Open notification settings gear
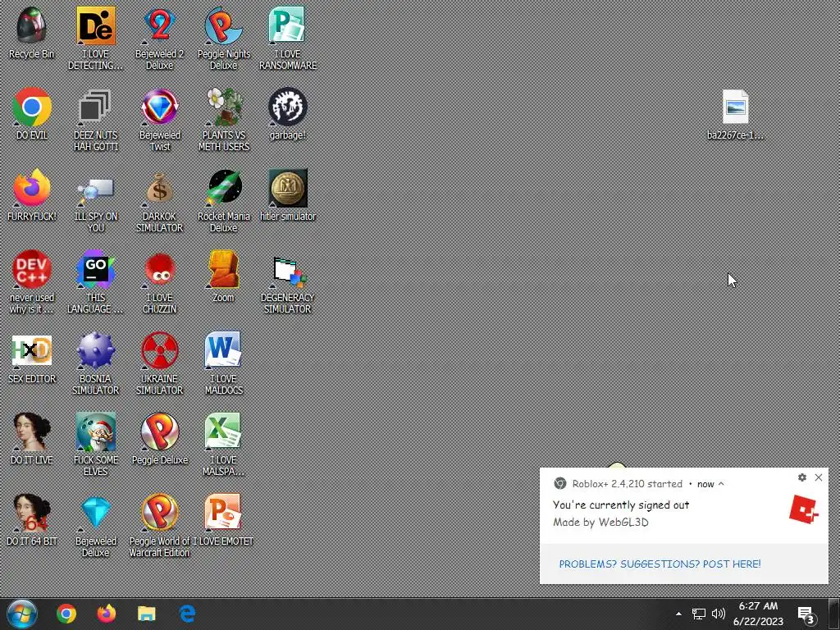The image size is (840, 630). pyautogui.click(x=802, y=477)
